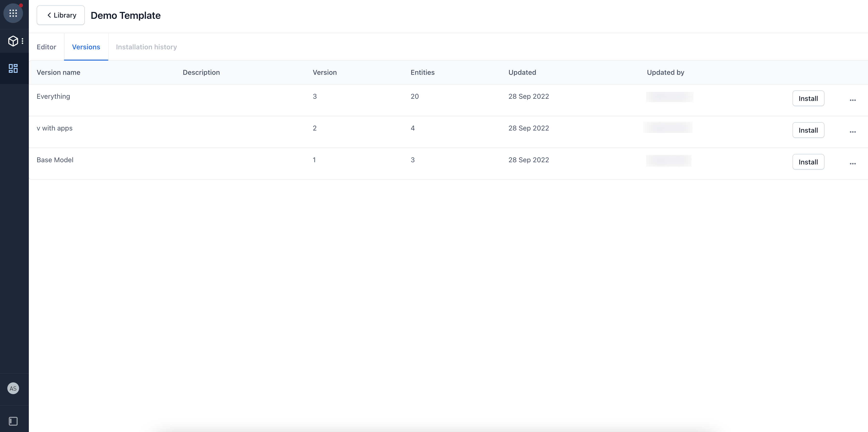
Task: Toggle the sidebar collapse panel icon
Action: point(13,421)
